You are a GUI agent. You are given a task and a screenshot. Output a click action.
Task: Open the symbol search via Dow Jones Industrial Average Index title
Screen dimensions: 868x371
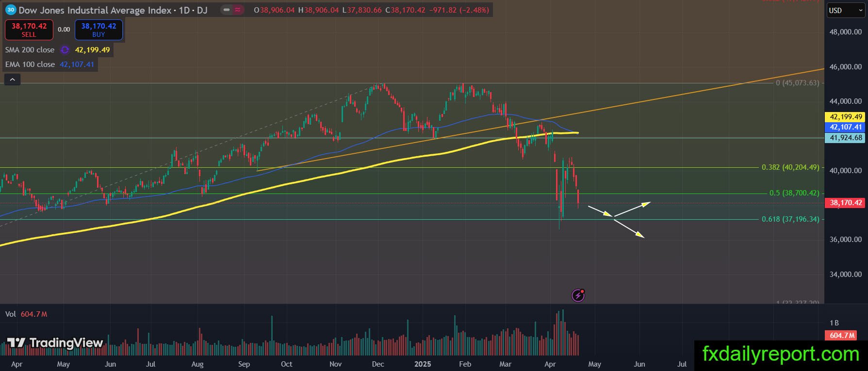(95, 10)
